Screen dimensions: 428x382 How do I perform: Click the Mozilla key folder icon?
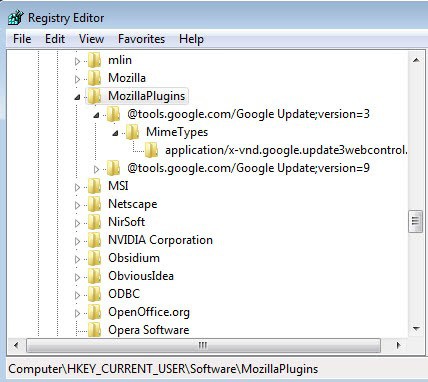[x=95, y=78]
